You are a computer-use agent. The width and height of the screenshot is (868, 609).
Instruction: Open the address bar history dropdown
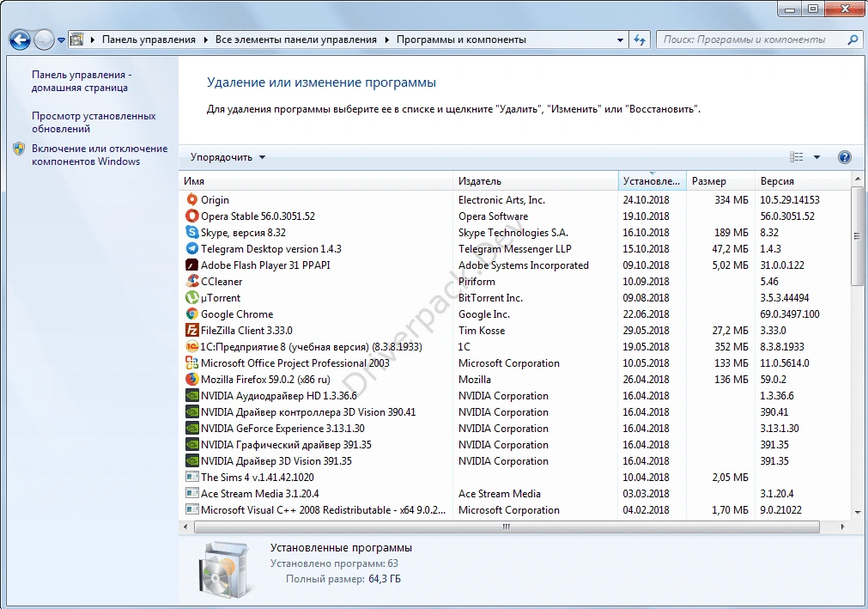[620, 40]
